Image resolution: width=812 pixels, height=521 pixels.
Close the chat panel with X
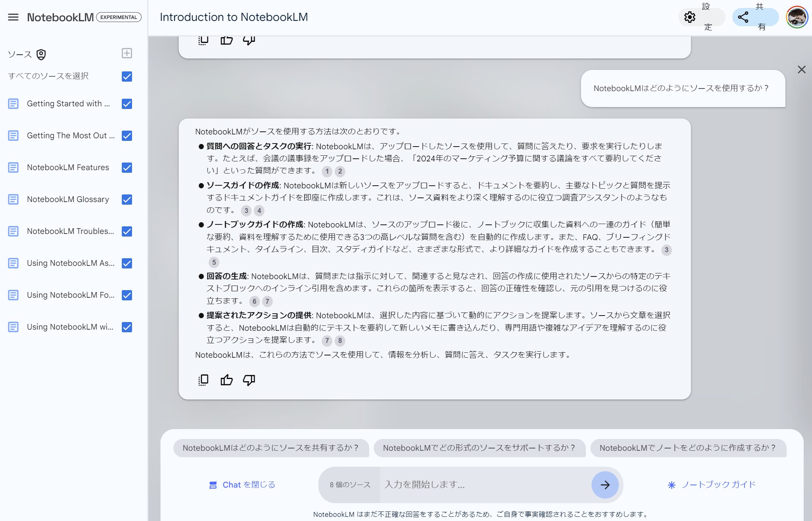pyautogui.click(x=801, y=69)
